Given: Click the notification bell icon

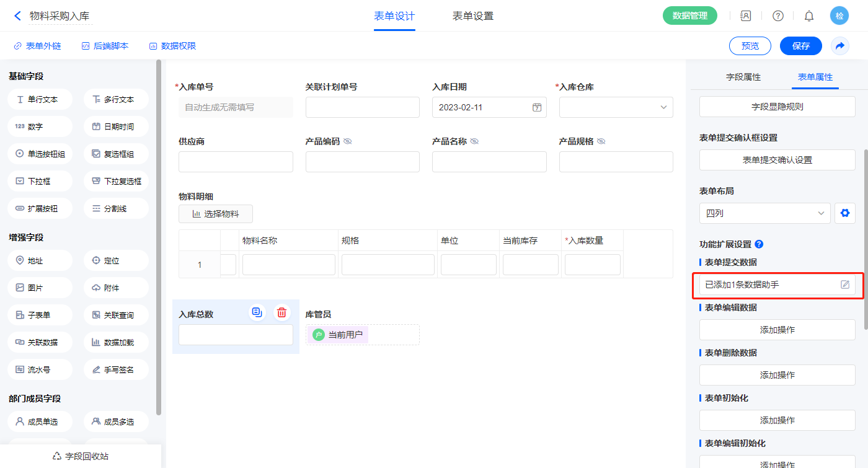Looking at the screenshot, I should point(809,16).
